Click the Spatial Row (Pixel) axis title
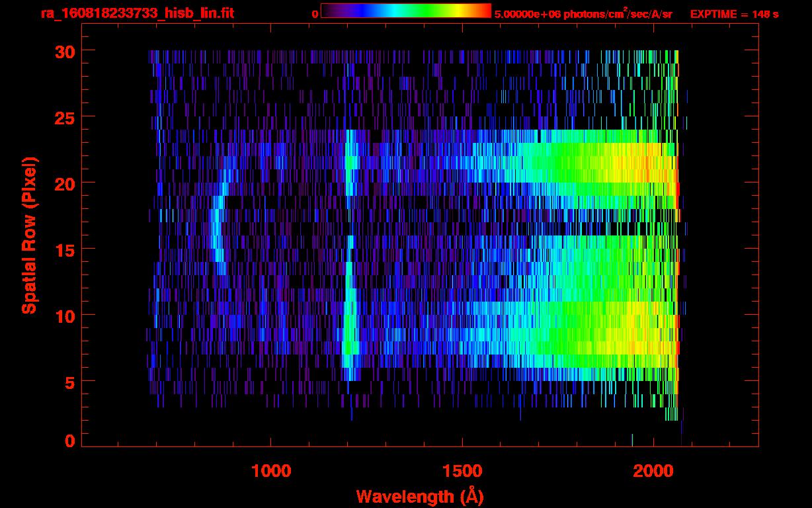 [29, 235]
